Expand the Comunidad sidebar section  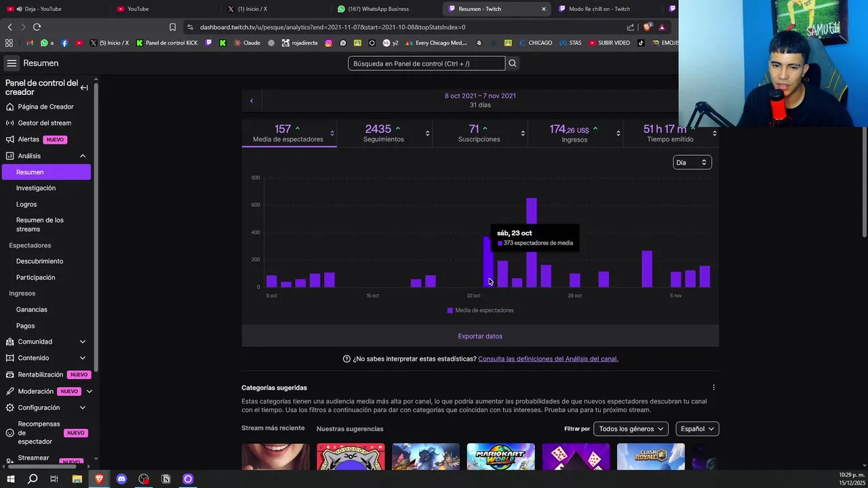pyautogui.click(x=83, y=342)
